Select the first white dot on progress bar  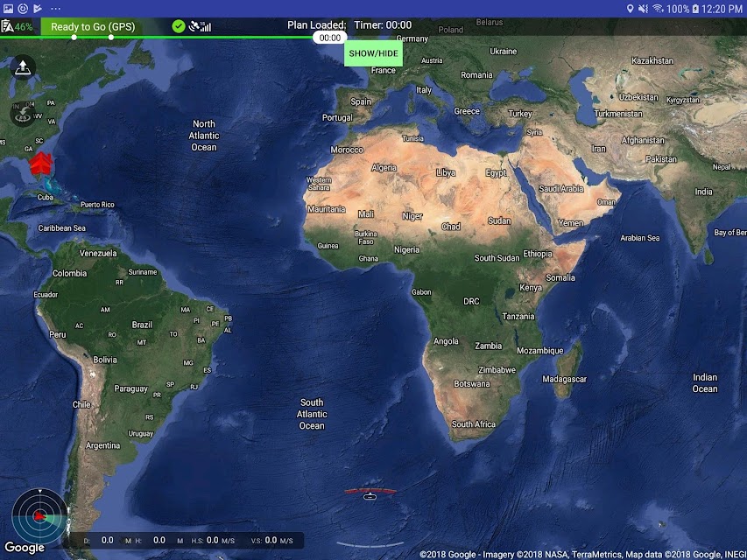click(x=74, y=37)
